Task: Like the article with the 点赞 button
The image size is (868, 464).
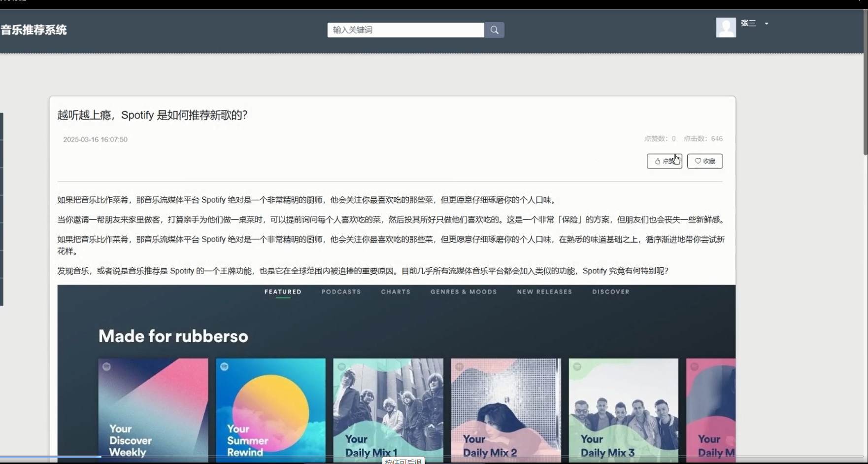Action: click(x=665, y=161)
